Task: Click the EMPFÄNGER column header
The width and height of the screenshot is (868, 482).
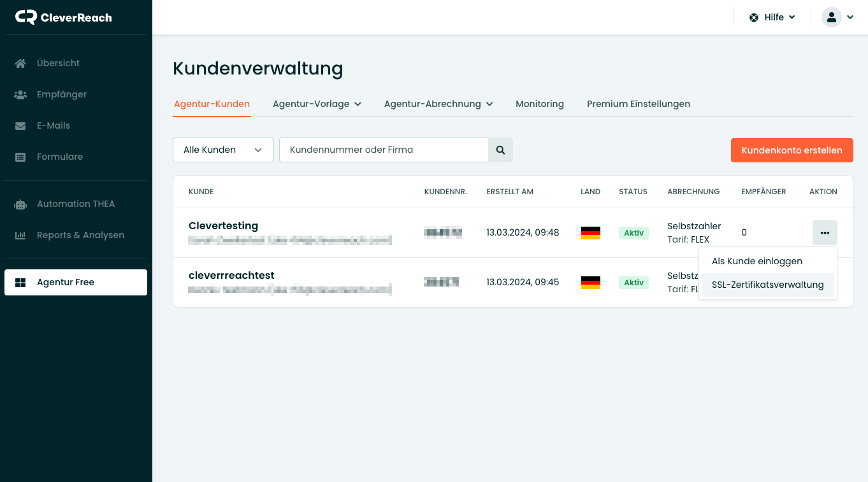Action: [763, 192]
